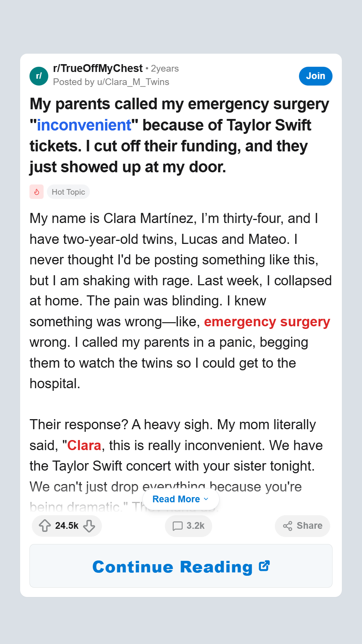Expand the post with Read More
The image size is (362, 644).
(176, 499)
